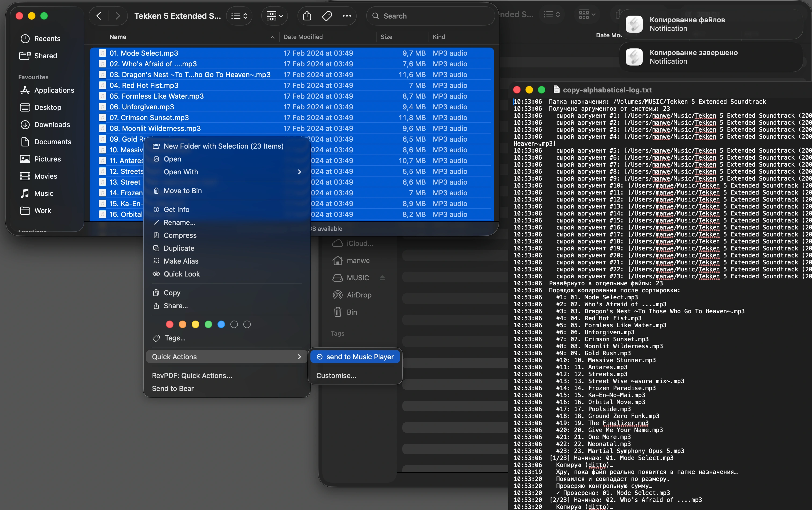This screenshot has width=812, height=510.
Task: Sort by the Name column header
Action: (x=118, y=37)
